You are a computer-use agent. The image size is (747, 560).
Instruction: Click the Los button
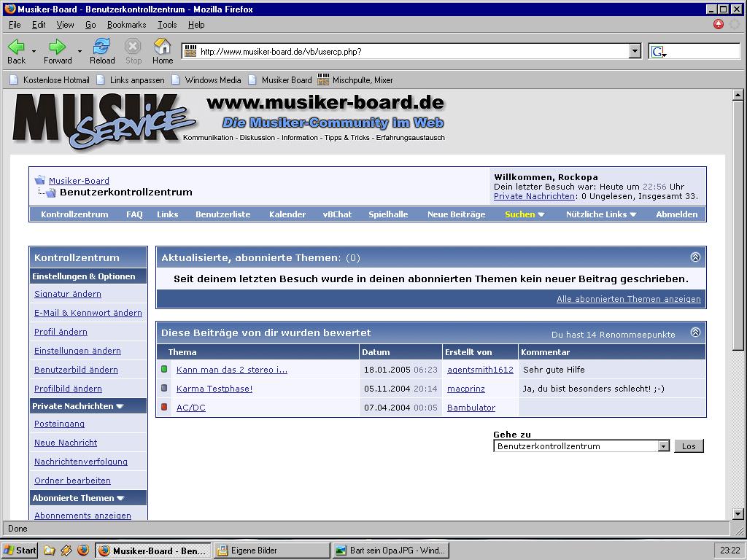pyautogui.click(x=689, y=446)
